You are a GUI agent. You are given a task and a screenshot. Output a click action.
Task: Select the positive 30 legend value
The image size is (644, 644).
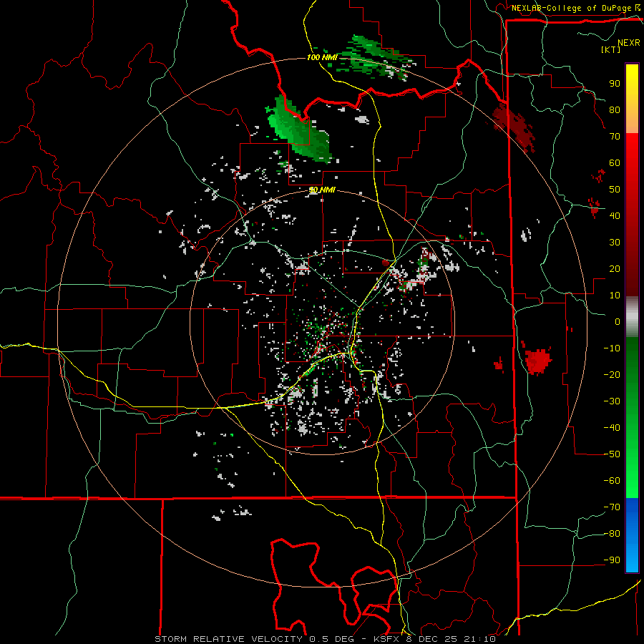[615, 243]
